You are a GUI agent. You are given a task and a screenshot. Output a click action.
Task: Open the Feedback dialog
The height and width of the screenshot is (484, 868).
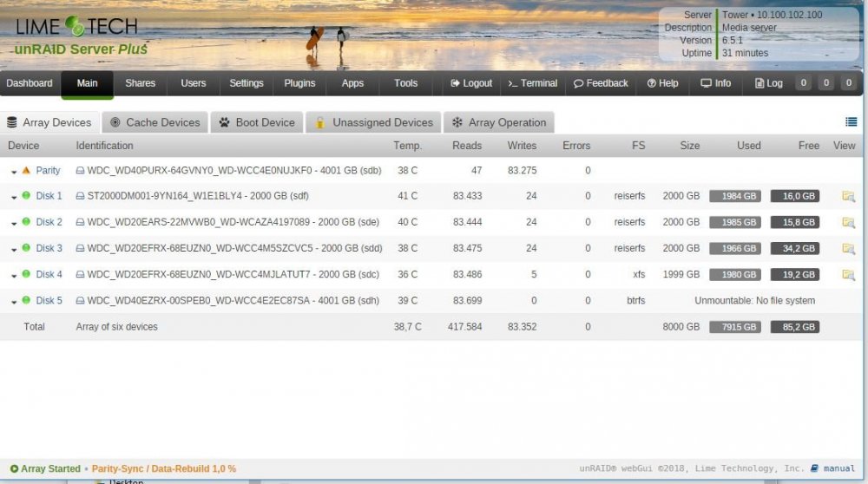(601, 83)
